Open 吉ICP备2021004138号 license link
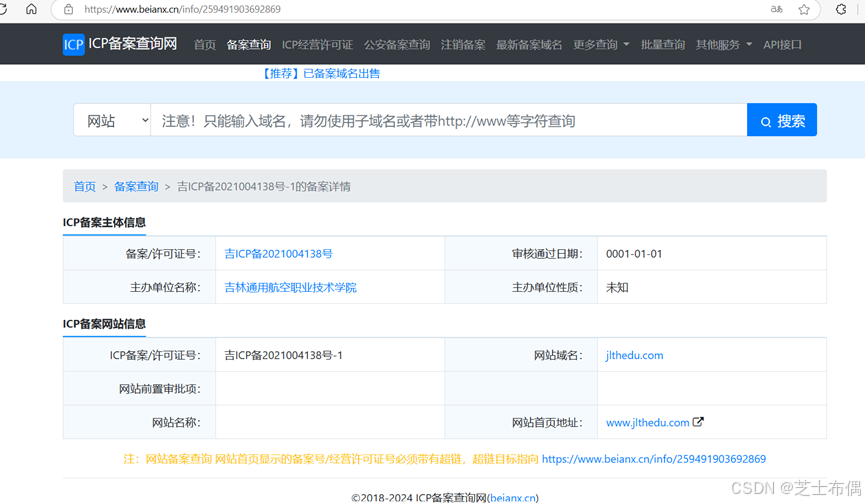This screenshot has width=865, height=503. coord(279,254)
